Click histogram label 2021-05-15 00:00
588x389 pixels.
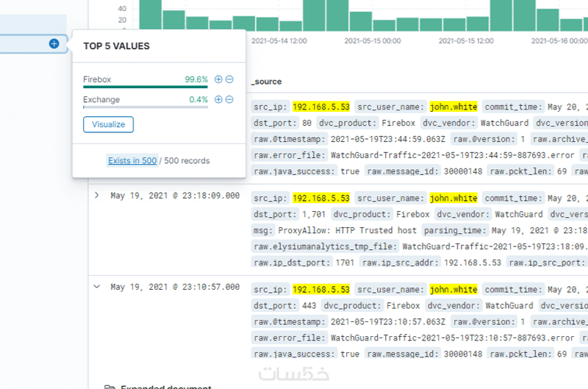point(373,41)
